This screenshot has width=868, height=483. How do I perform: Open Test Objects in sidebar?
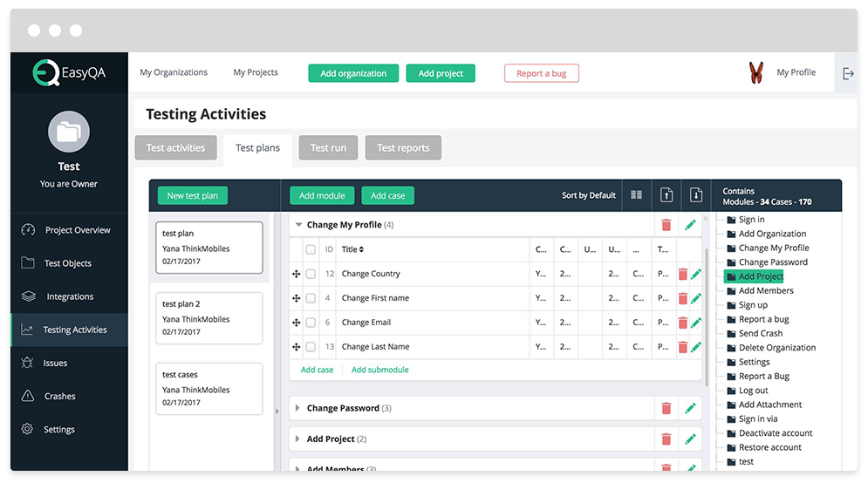click(69, 263)
